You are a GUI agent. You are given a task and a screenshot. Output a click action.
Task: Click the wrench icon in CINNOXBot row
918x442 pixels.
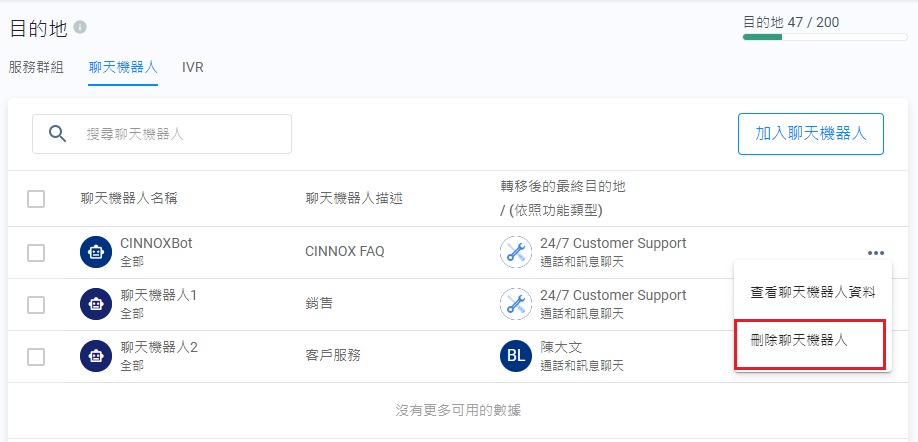click(516, 253)
